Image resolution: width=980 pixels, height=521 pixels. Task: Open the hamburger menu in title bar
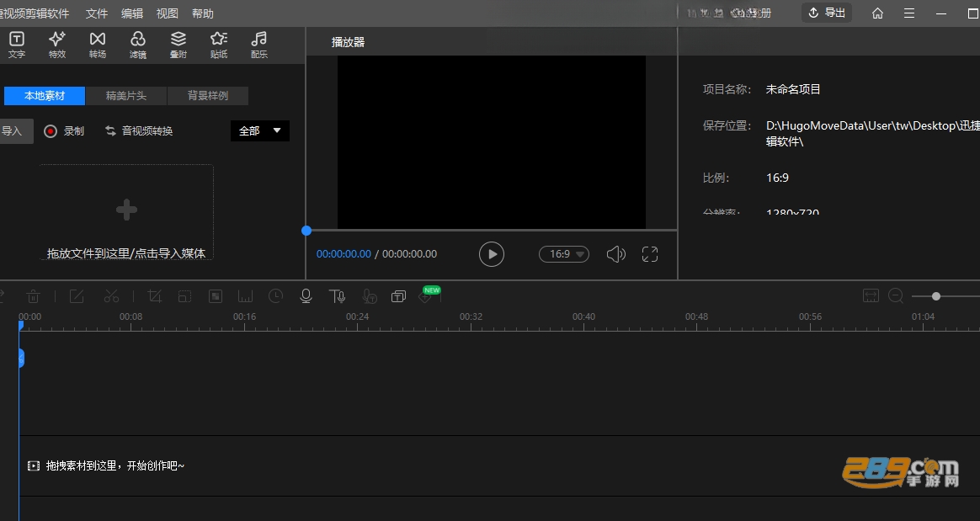[909, 13]
